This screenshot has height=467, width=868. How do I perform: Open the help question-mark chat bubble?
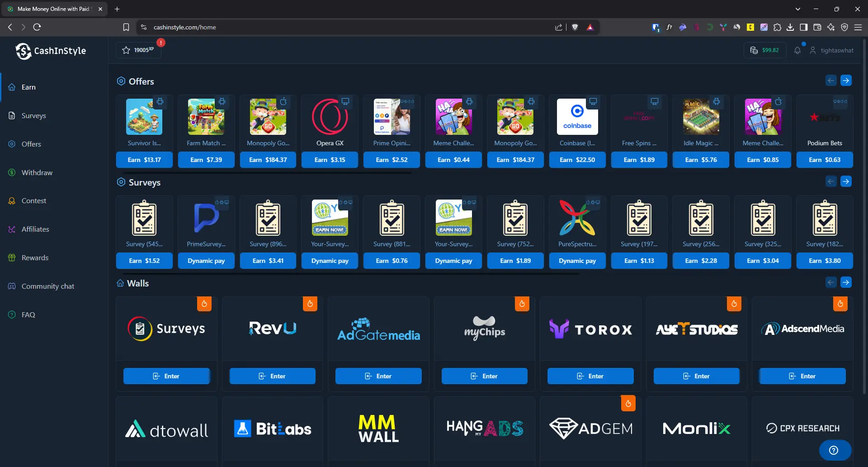pos(835,450)
